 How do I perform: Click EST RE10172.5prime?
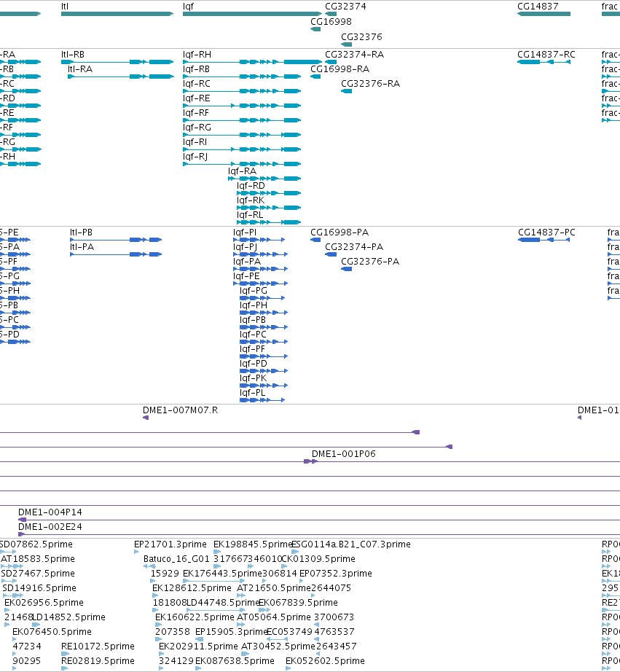tap(65, 654)
